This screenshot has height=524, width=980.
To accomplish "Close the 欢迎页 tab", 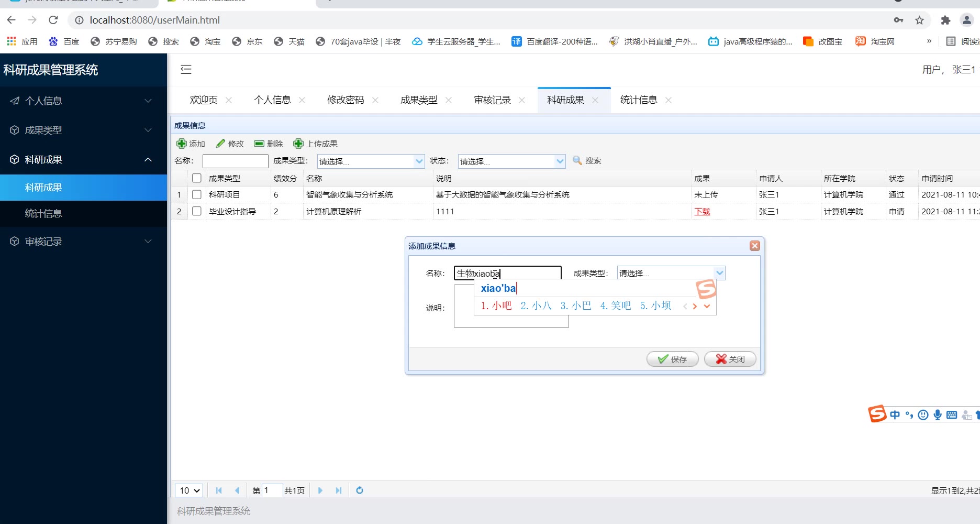I will point(228,100).
